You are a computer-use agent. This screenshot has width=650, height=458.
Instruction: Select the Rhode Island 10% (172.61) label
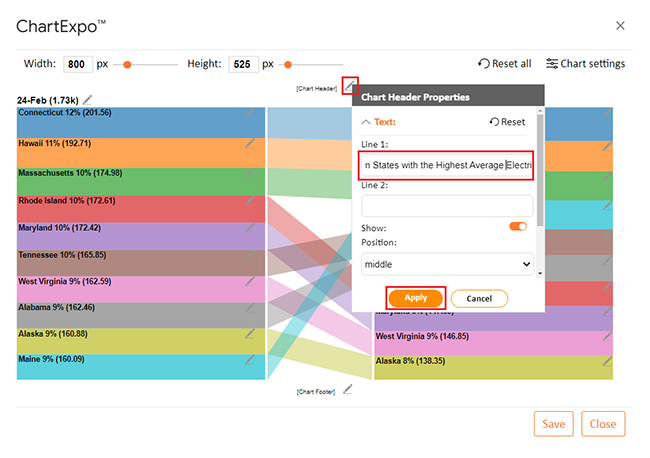pos(67,201)
